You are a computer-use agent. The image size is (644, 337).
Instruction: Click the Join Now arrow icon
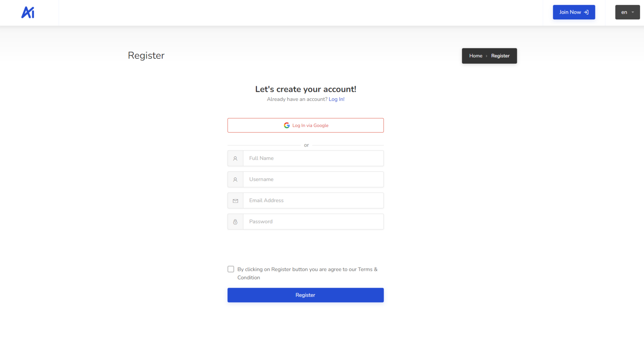point(586,12)
